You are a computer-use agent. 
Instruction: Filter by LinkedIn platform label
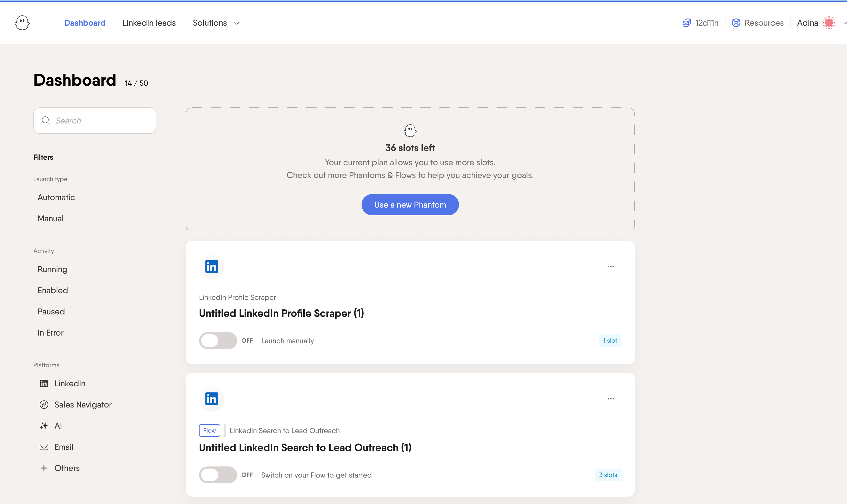(x=70, y=383)
